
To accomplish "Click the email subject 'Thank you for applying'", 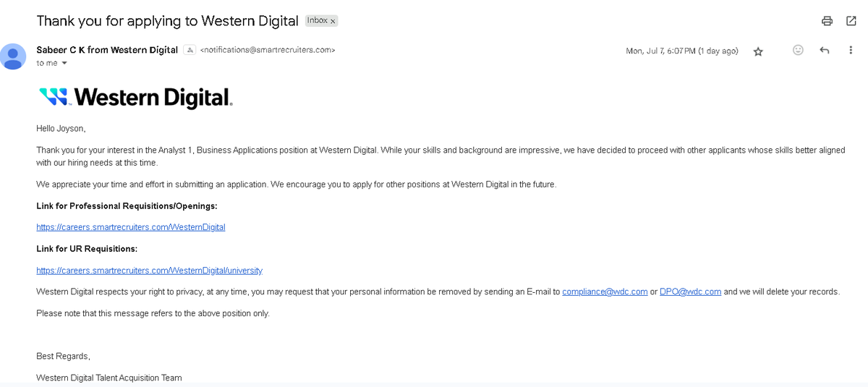I will tap(167, 21).
